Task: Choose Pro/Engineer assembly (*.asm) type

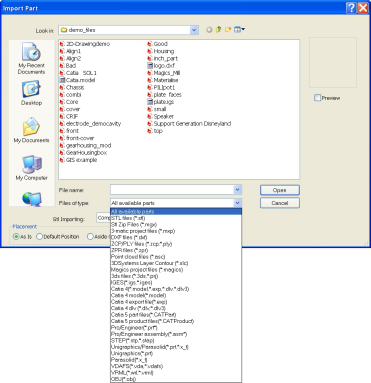Action: pyautogui.click(x=176, y=334)
